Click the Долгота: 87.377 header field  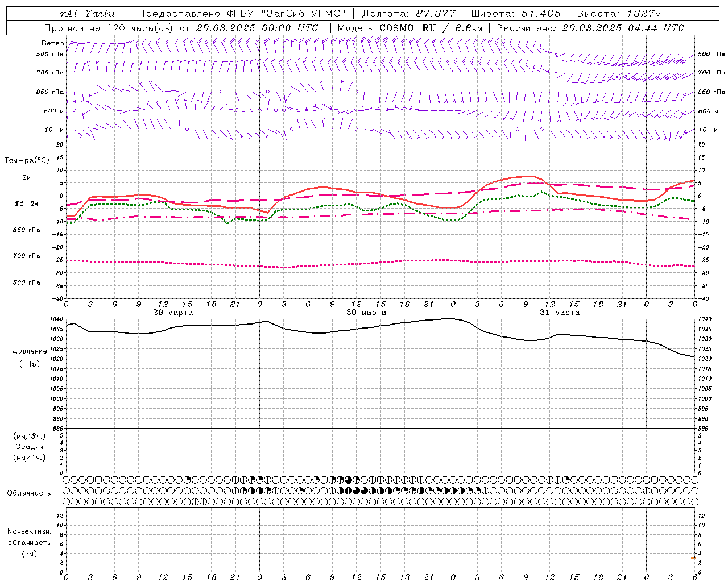pos(408,14)
